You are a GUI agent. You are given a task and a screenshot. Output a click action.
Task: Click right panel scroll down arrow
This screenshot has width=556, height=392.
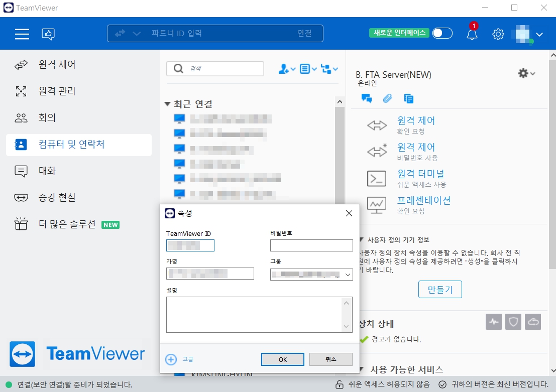pyautogui.click(x=553, y=371)
